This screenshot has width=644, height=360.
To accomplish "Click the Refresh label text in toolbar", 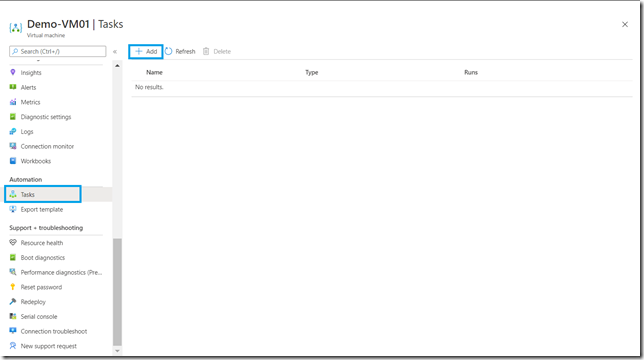I will [185, 51].
